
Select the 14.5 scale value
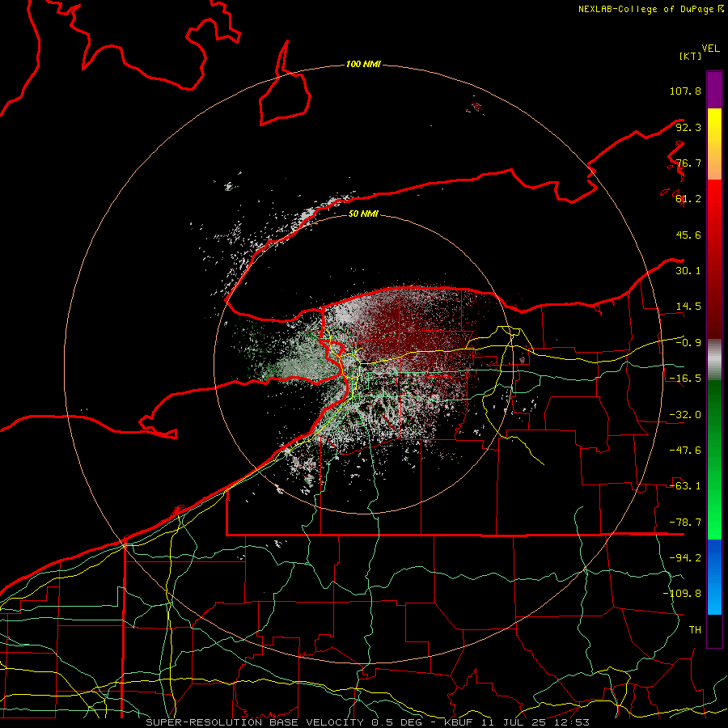click(688, 307)
